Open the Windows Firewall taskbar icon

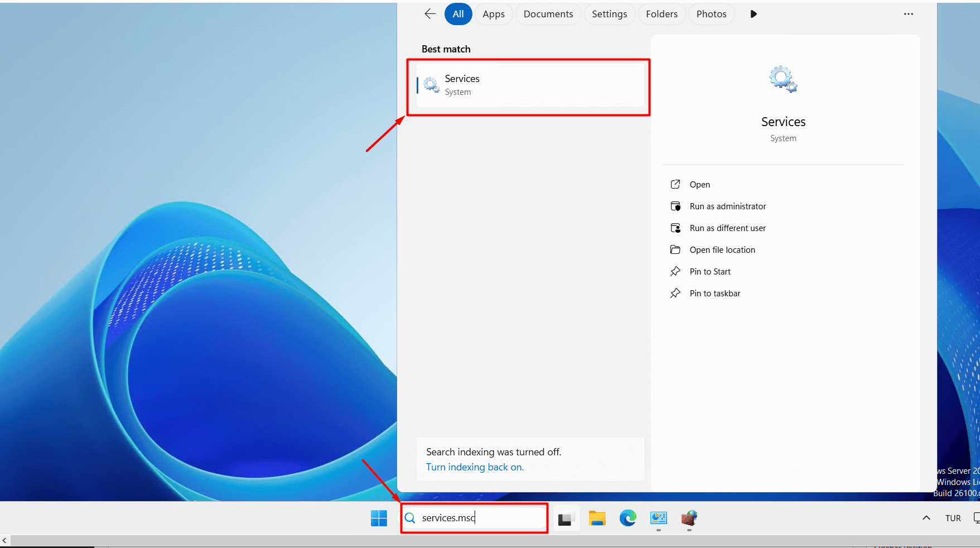[x=689, y=518]
